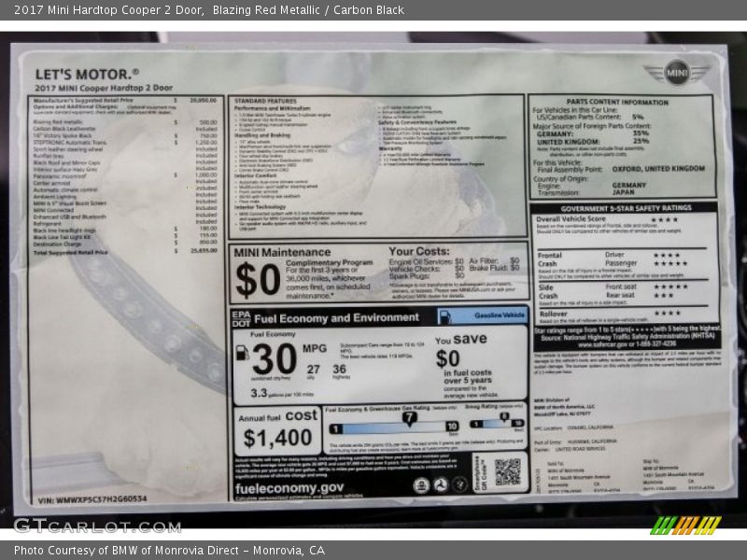Image resolution: width=747 pixels, height=560 pixels.
Task: Click the 7 marker on greenhouse gas rating bar
Action: 409,418
